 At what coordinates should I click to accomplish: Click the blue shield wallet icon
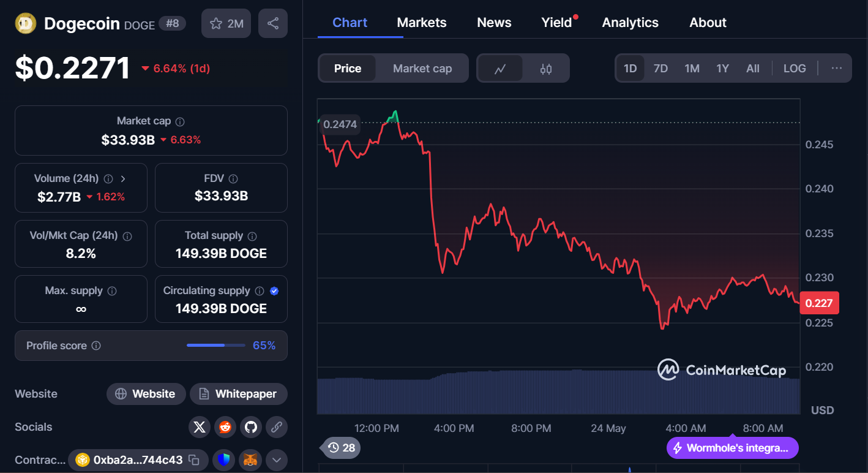224,460
